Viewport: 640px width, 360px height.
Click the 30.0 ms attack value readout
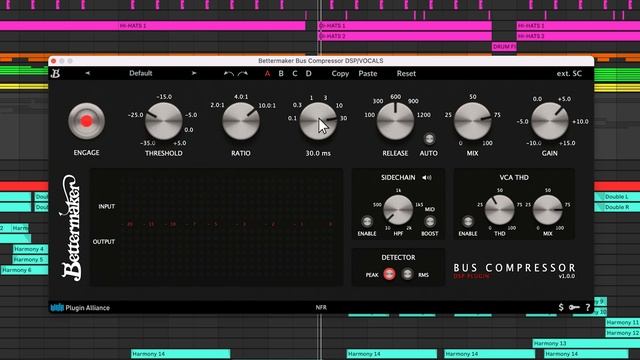(318, 153)
